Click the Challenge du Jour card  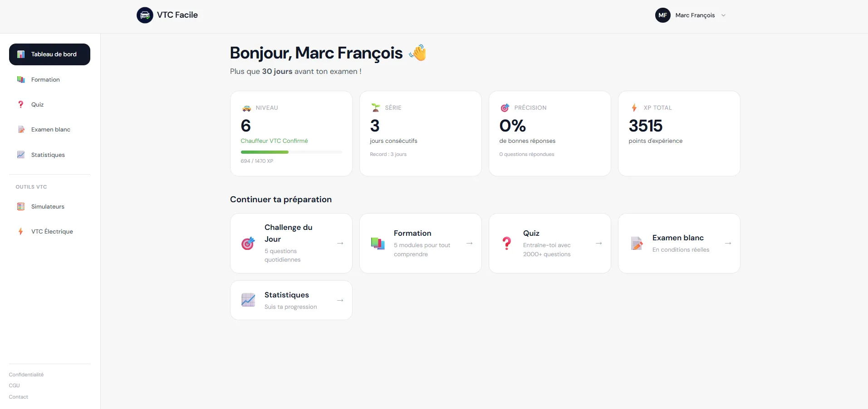[x=291, y=243]
